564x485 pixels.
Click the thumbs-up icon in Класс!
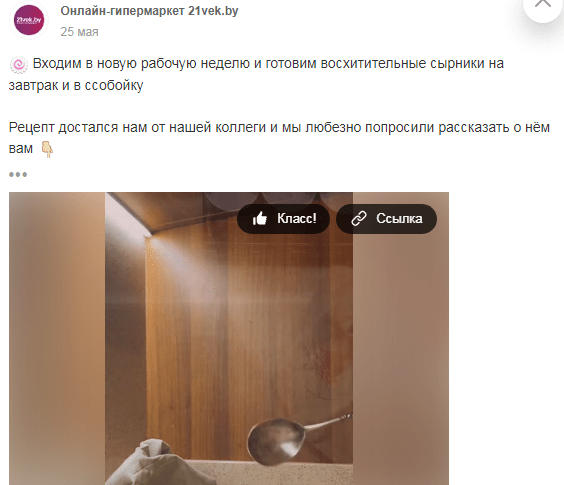click(x=260, y=218)
